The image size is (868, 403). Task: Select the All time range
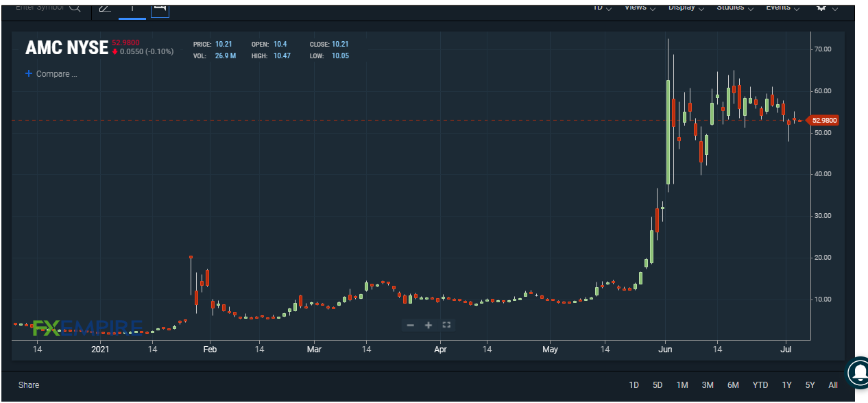(833, 385)
